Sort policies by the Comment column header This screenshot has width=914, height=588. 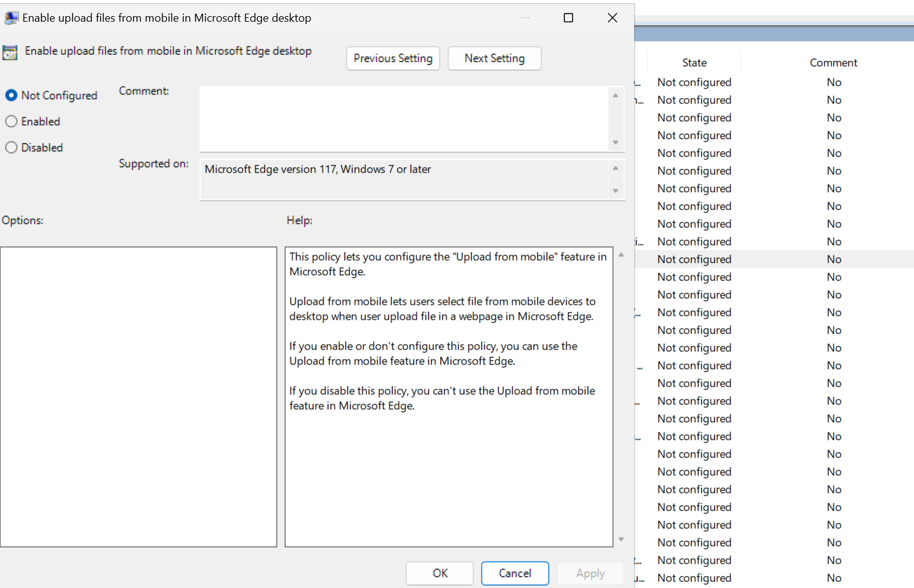pyautogui.click(x=833, y=62)
